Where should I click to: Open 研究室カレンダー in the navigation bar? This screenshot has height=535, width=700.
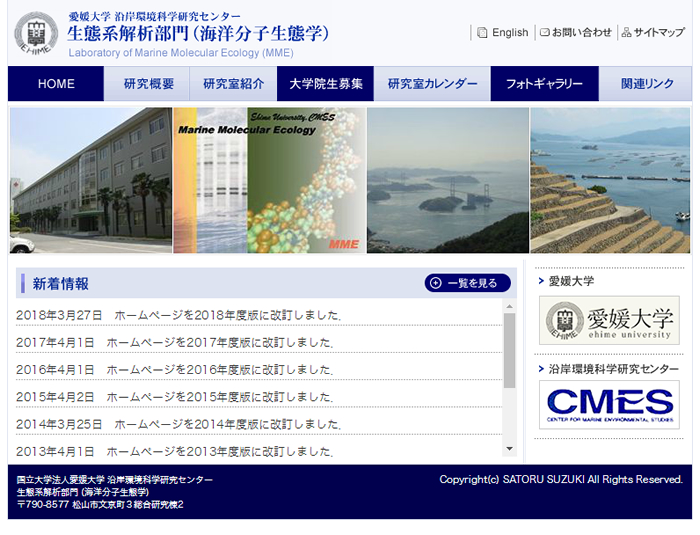(x=432, y=84)
